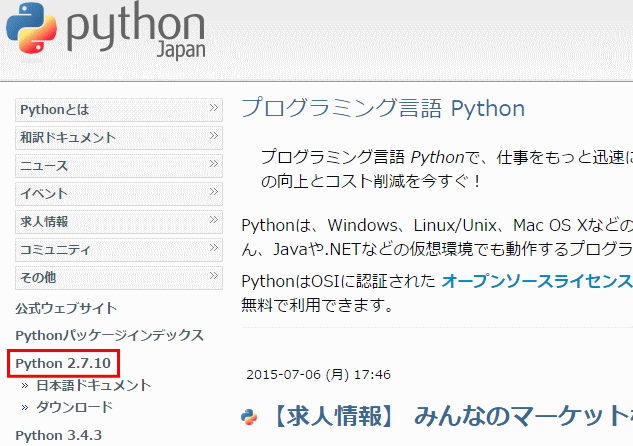Open the ニュース menu item

point(119,166)
